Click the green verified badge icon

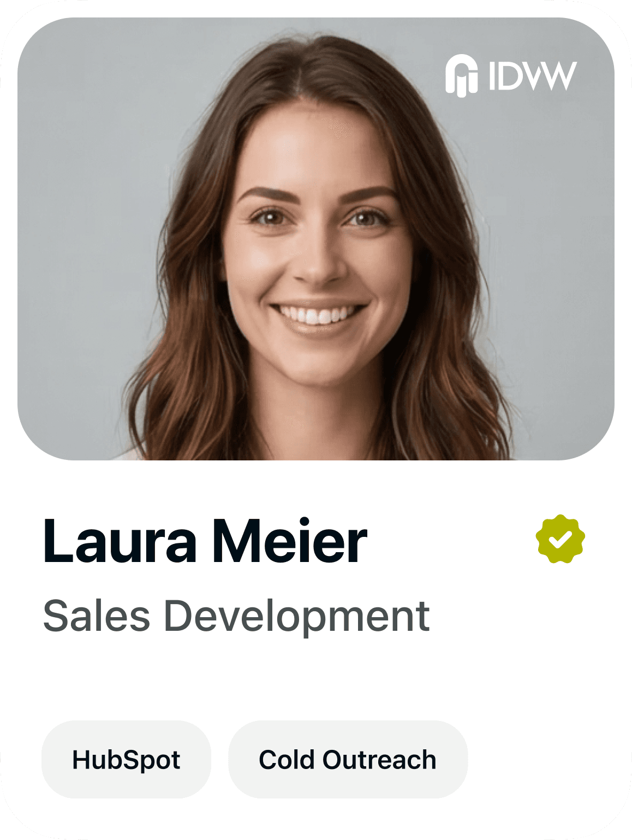tap(561, 539)
